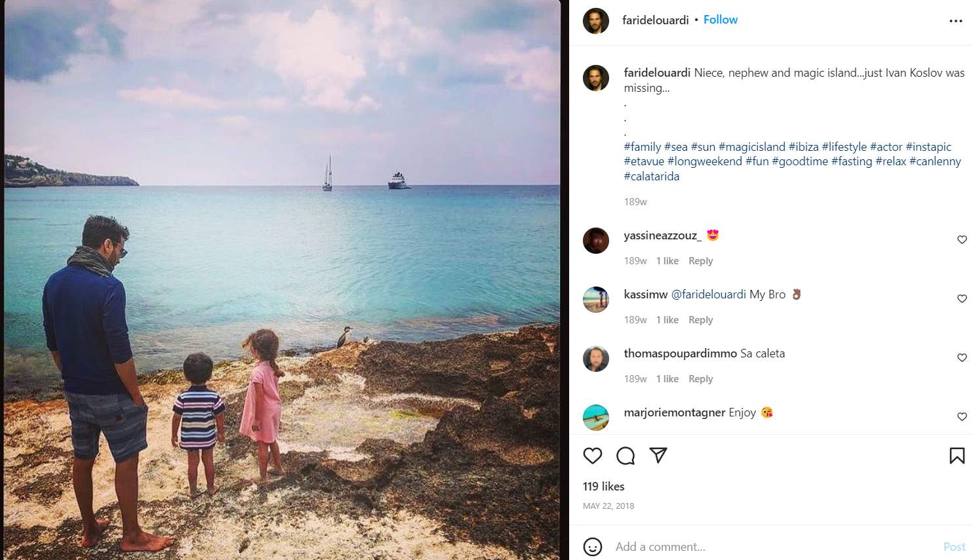
Task: Open the emoji picker smiley icon
Action: click(x=593, y=546)
